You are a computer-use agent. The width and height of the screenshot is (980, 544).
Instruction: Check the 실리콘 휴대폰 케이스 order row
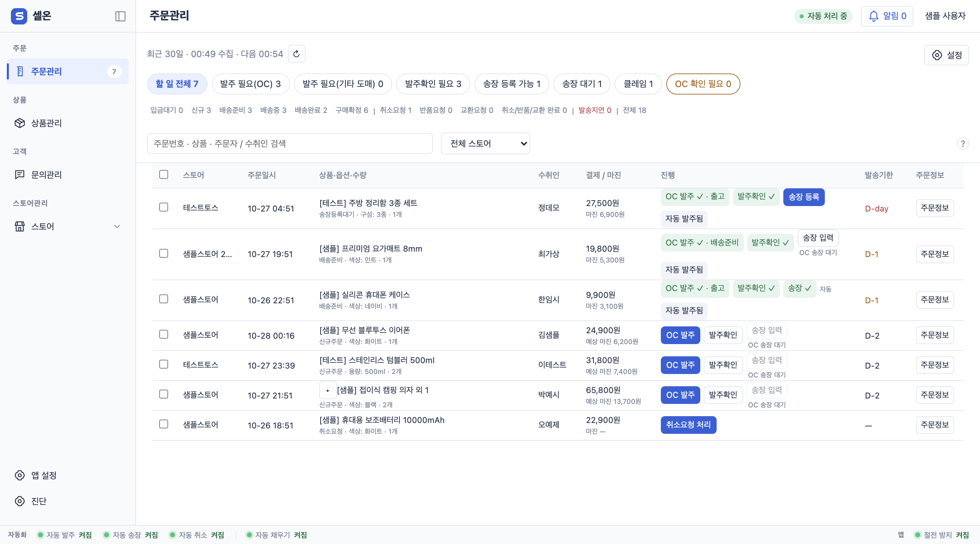coord(164,299)
